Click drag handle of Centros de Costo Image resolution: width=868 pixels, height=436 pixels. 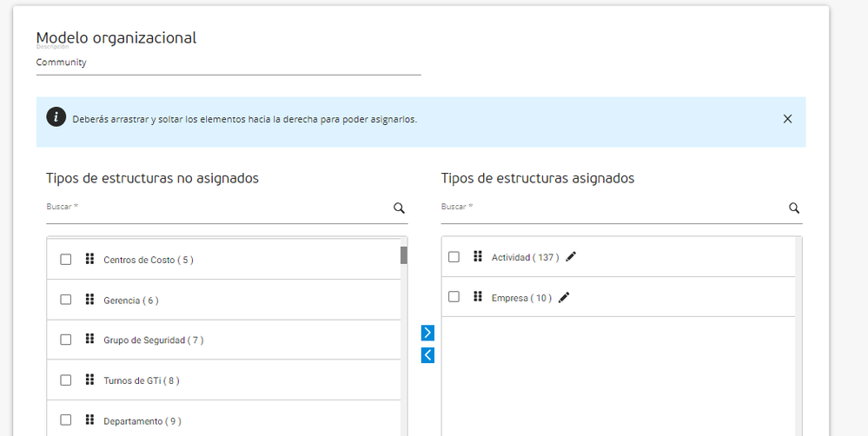pos(89,259)
